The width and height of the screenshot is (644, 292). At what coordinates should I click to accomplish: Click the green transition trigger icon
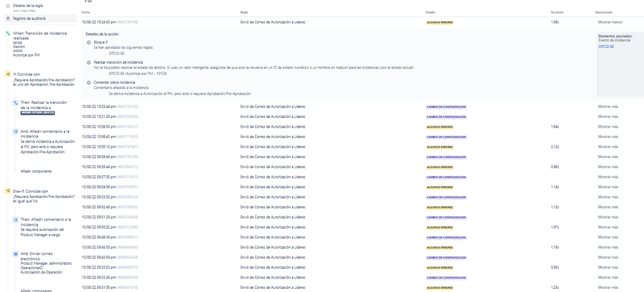(7, 34)
